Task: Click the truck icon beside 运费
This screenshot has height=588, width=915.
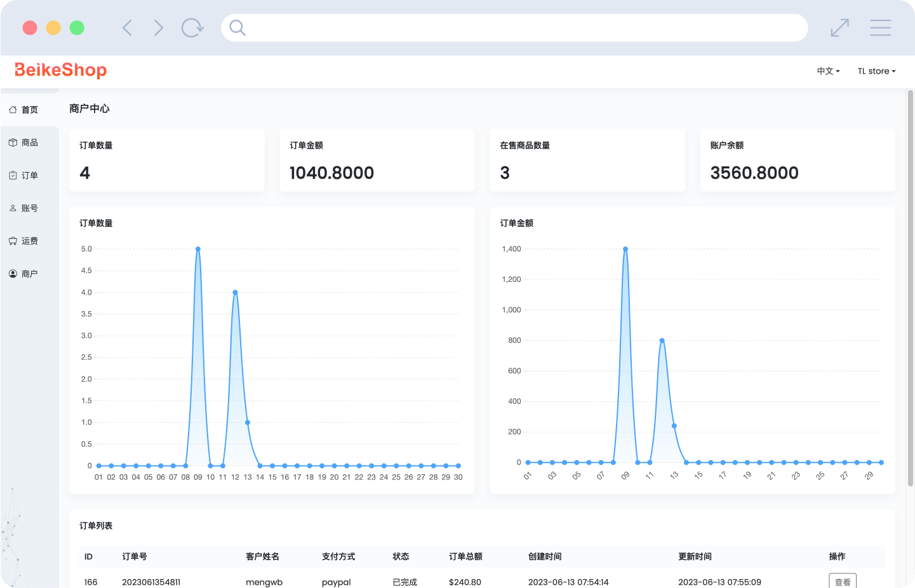Action: pos(13,241)
